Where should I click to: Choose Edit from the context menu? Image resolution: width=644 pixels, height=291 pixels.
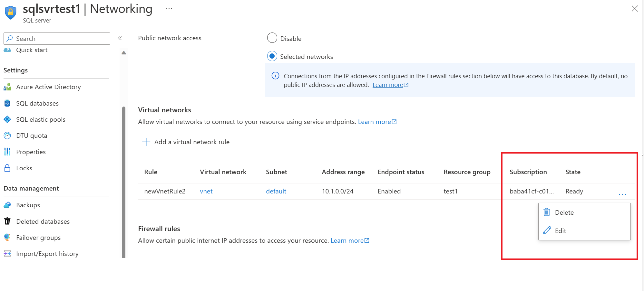(560, 231)
